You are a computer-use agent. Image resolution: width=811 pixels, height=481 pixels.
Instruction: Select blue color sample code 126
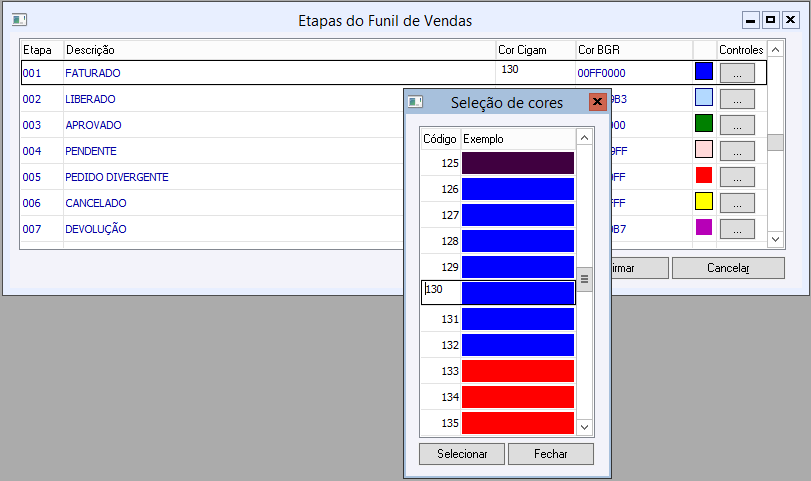(518, 189)
